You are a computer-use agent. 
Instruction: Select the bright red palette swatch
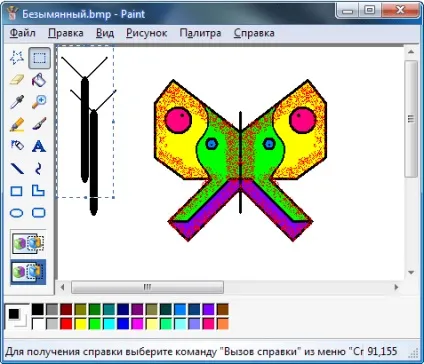point(66,323)
